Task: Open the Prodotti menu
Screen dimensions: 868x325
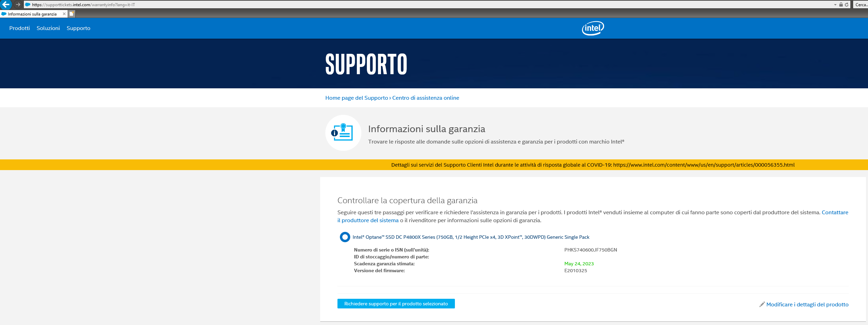Action: pos(20,28)
